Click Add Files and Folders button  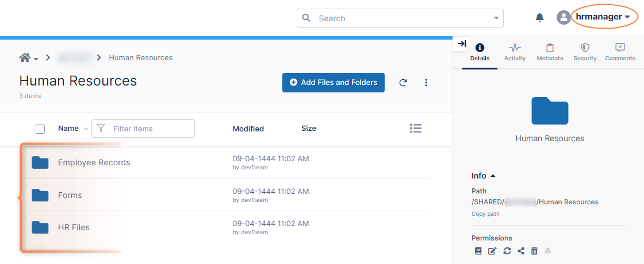pos(333,83)
